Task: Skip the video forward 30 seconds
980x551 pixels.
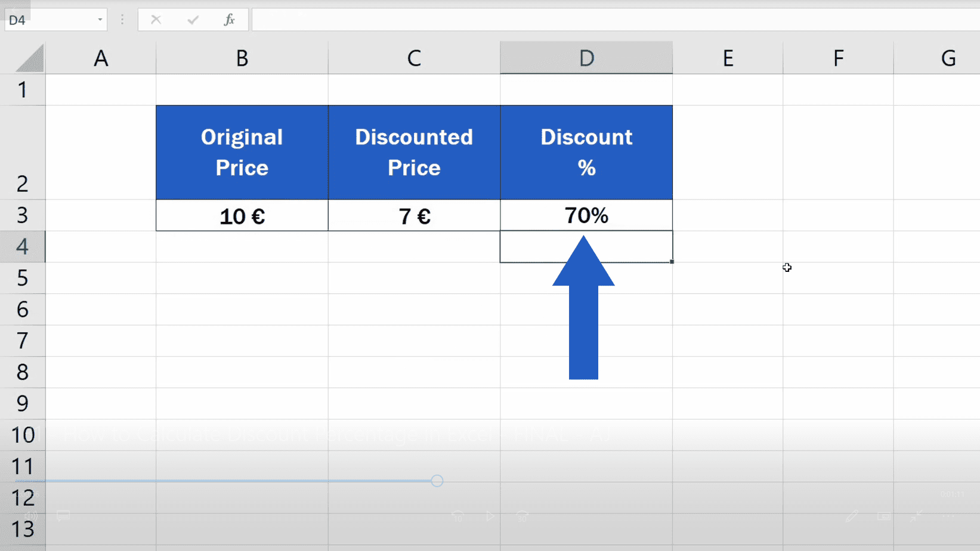Action: [523, 516]
